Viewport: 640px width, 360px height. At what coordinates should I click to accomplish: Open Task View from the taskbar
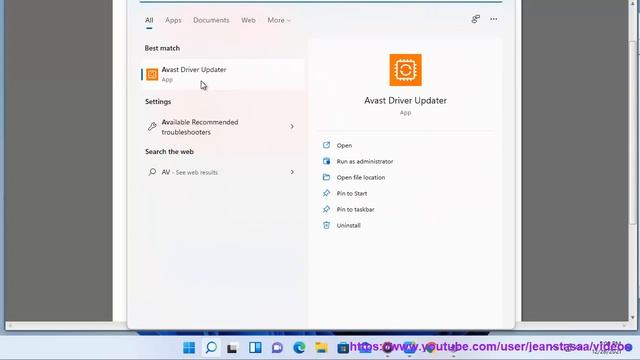[x=233, y=348]
